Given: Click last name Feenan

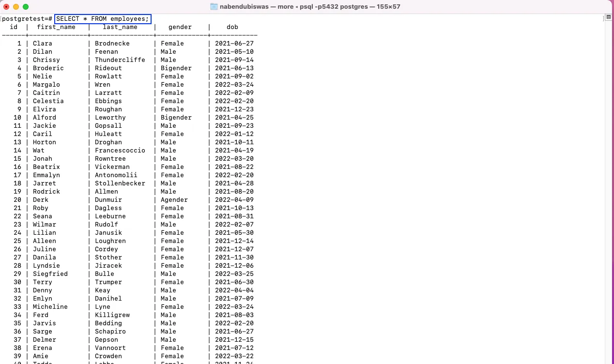Looking at the screenshot, I should coord(107,52).
